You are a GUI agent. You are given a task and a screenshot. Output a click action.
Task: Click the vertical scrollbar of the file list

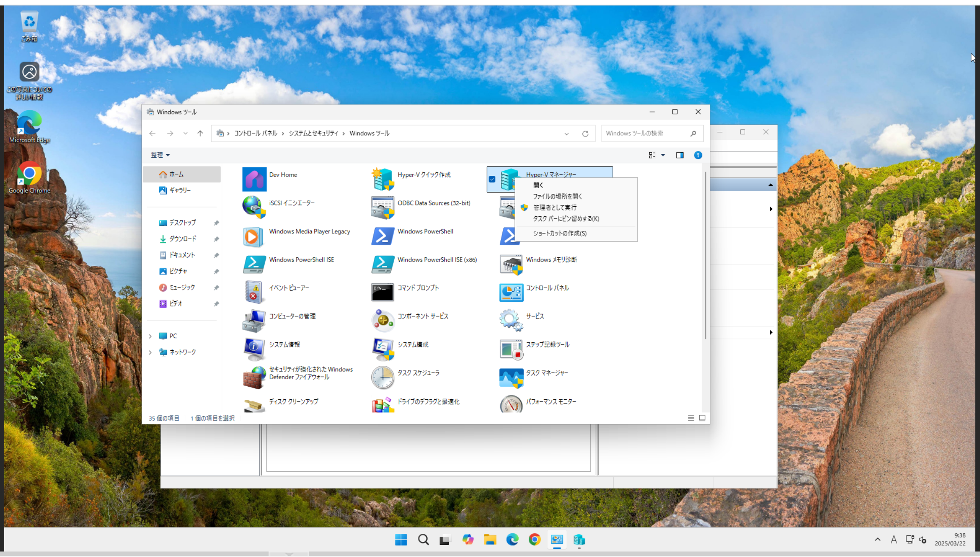[705, 254]
